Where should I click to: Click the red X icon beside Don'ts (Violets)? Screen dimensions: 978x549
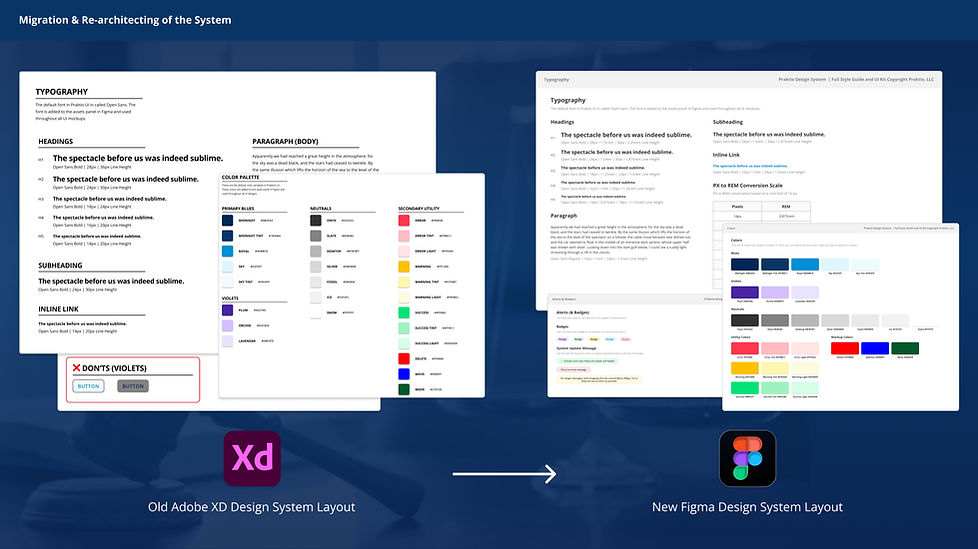[76, 368]
